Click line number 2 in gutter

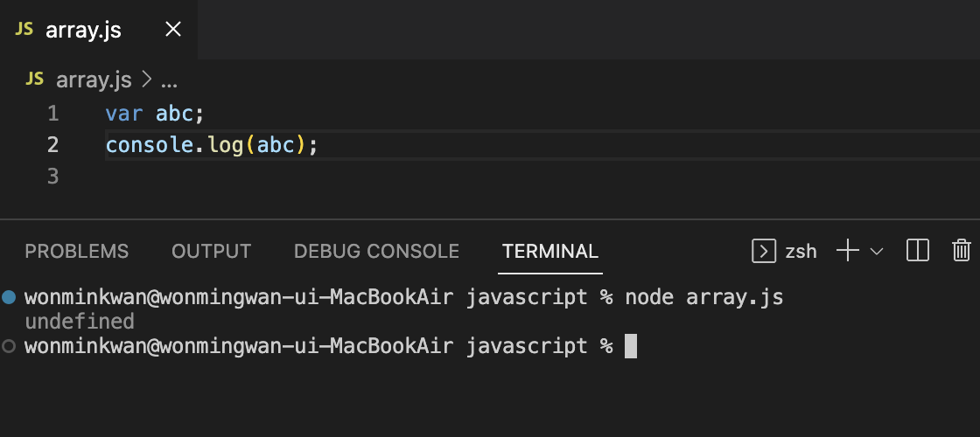pyautogui.click(x=53, y=144)
